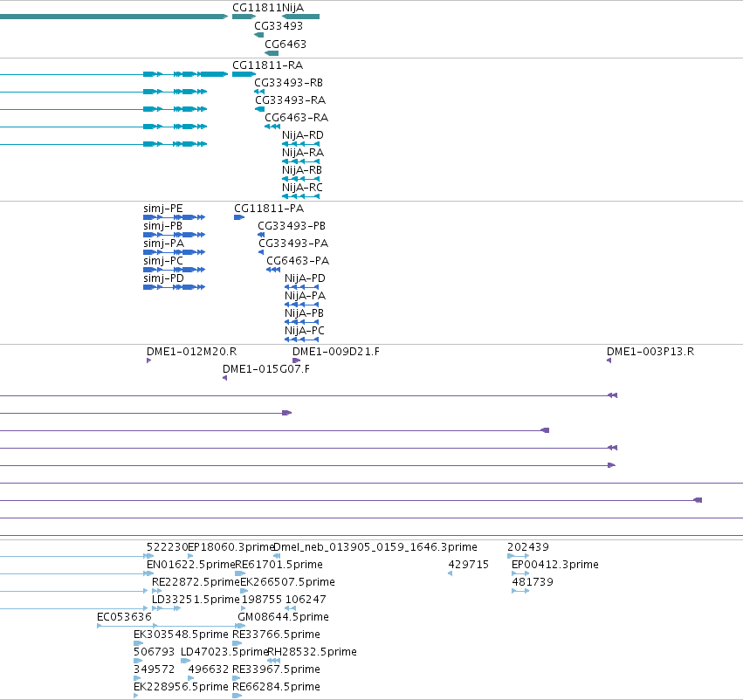
Task: Select the EC053636 feature label
Action: coord(124,617)
